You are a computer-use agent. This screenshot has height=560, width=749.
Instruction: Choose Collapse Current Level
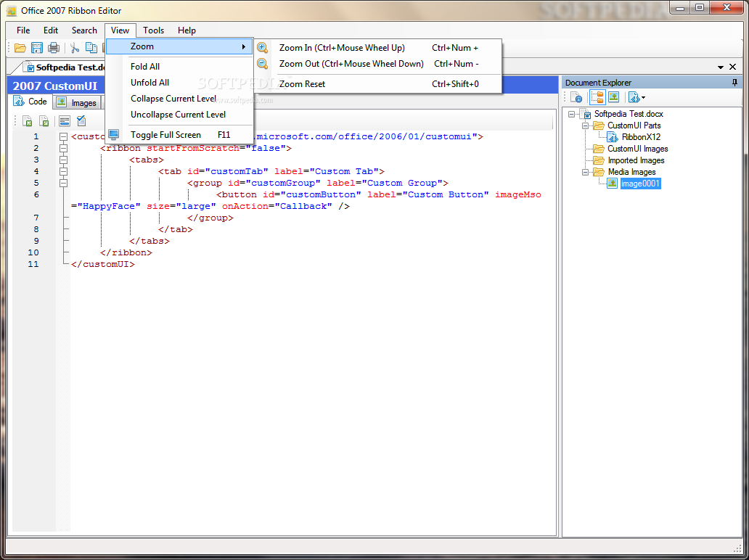point(179,99)
